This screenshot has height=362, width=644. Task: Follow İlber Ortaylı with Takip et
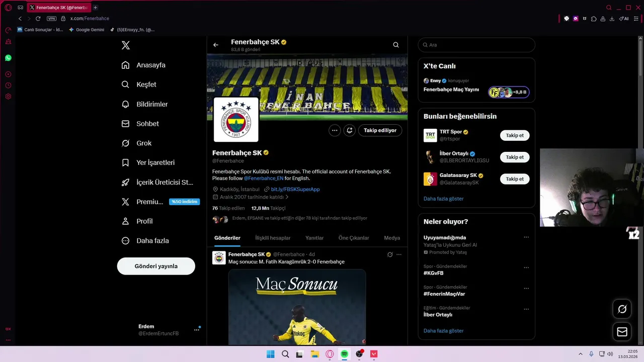tap(515, 157)
